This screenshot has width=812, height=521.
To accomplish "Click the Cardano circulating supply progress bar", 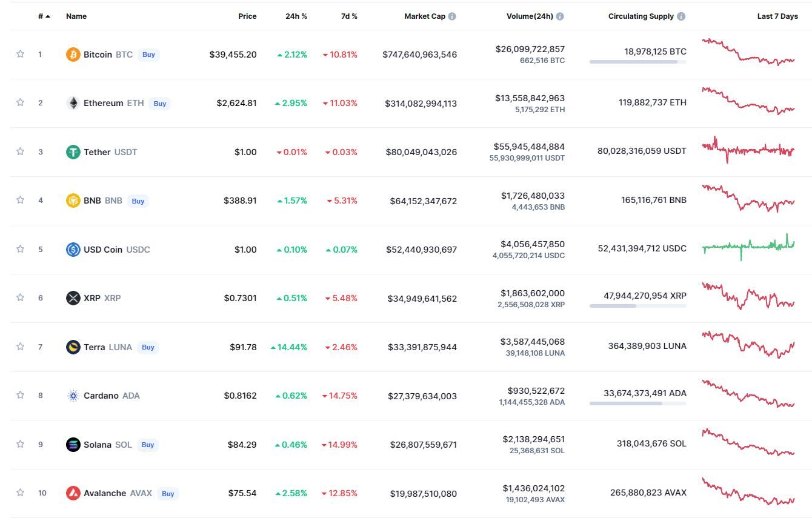I will tap(638, 403).
